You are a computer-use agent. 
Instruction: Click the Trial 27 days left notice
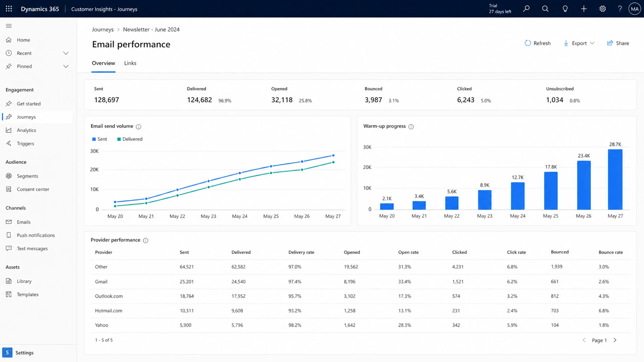[x=500, y=8]
